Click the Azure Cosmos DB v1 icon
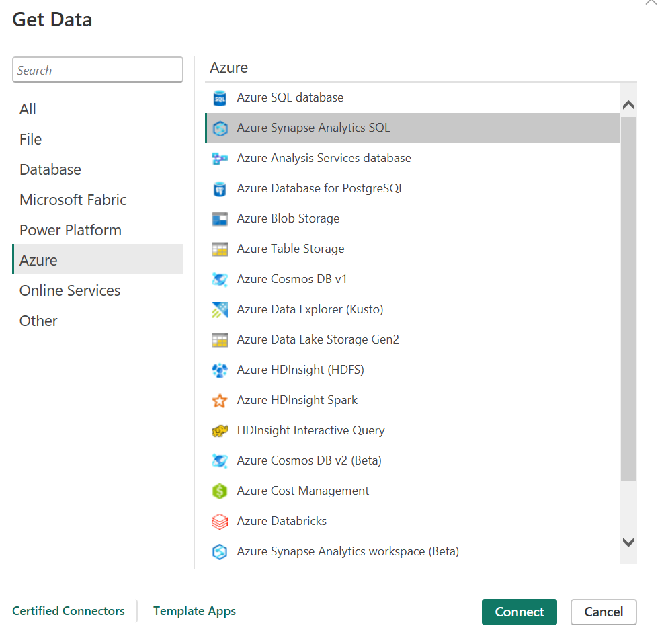The height and width of the screenshot is (644, 664). click(x=220, y=279)
